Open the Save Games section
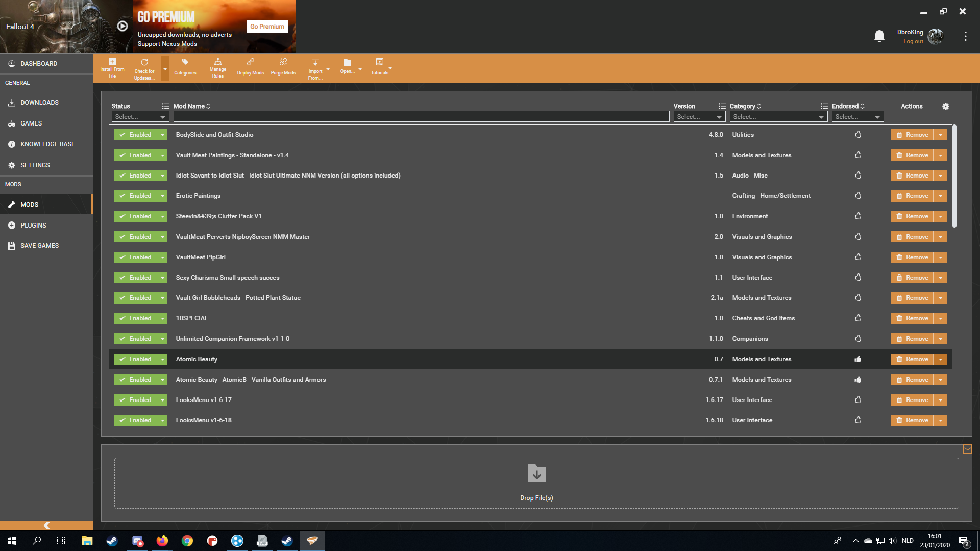The height and width of the screenshot is (551, 980). click(46, 246)
